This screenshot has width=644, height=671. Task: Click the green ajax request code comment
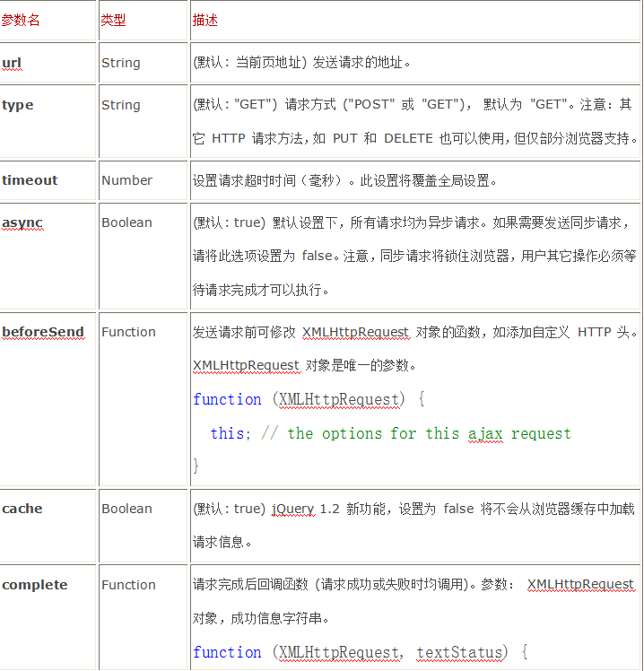point(416,433)
